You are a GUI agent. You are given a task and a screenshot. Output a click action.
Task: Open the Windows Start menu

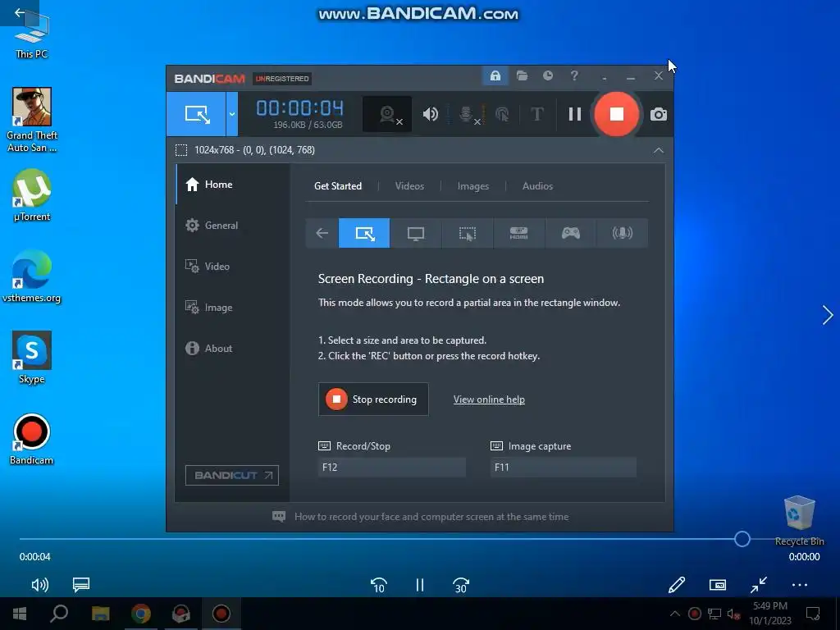click(20, 614)
